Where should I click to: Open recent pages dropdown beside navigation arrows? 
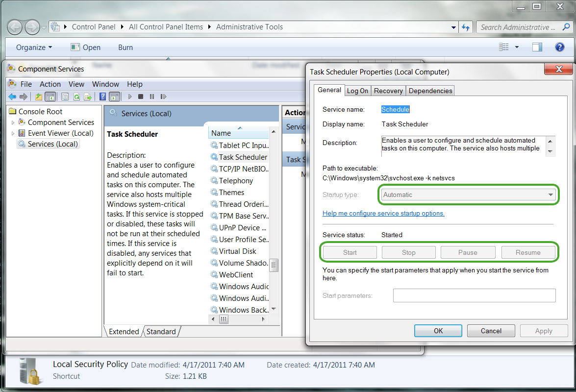click(x=44, y=27)
